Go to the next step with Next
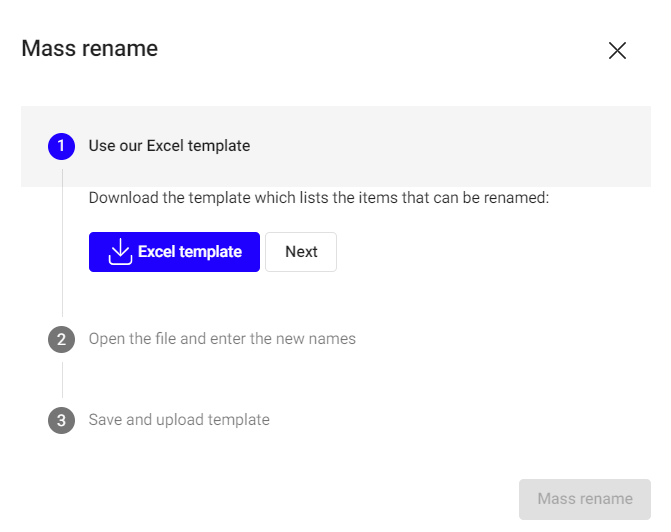The width and height of the screenshot is (671, 532). 301,252
